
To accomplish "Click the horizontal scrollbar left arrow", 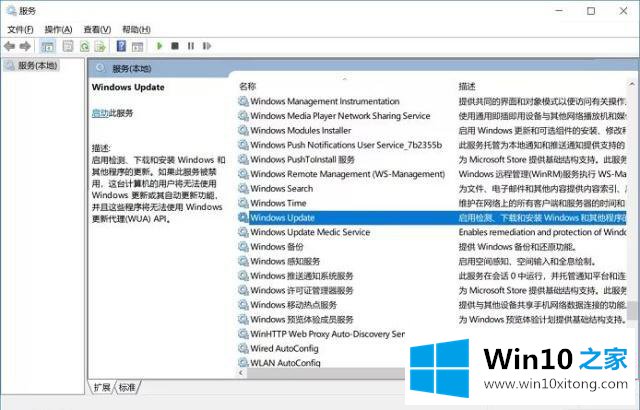I will pyautogui.click(x=241, y=373).
